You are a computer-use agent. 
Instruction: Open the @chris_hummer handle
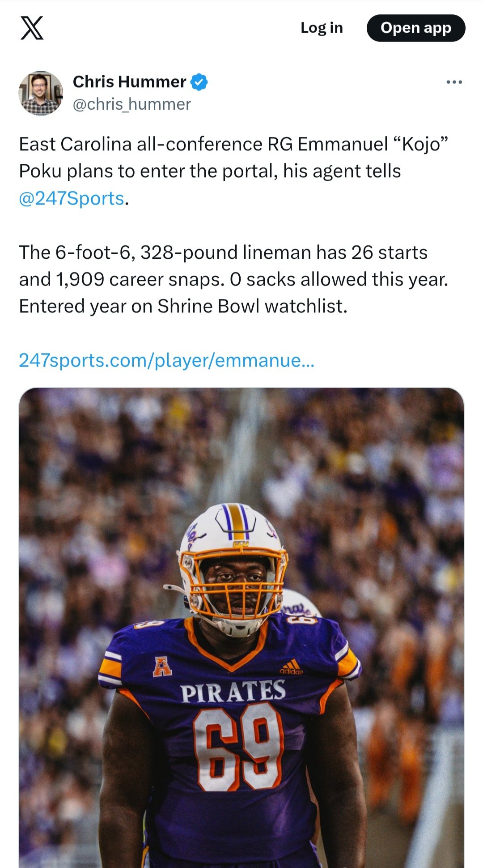pos(131,104)
